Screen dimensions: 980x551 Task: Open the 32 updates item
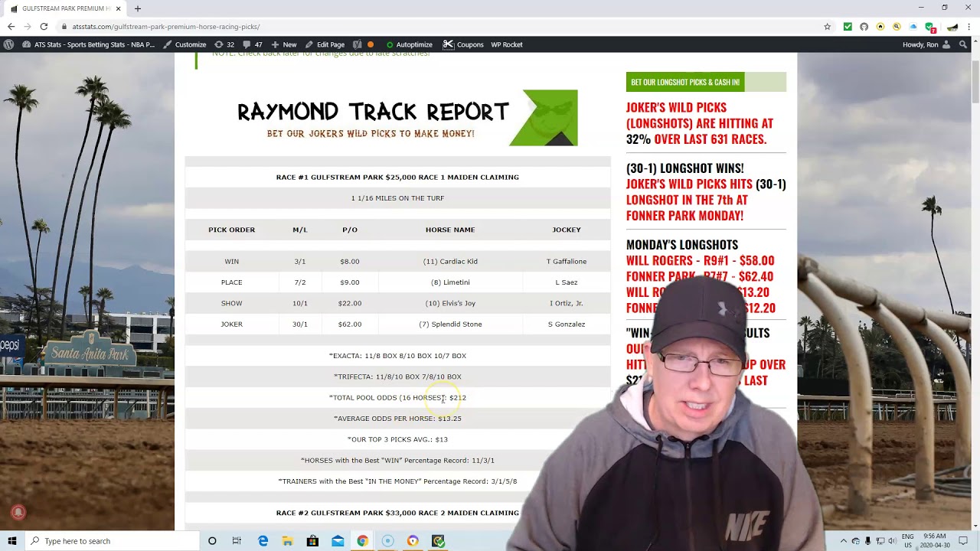tap(224, 44)
